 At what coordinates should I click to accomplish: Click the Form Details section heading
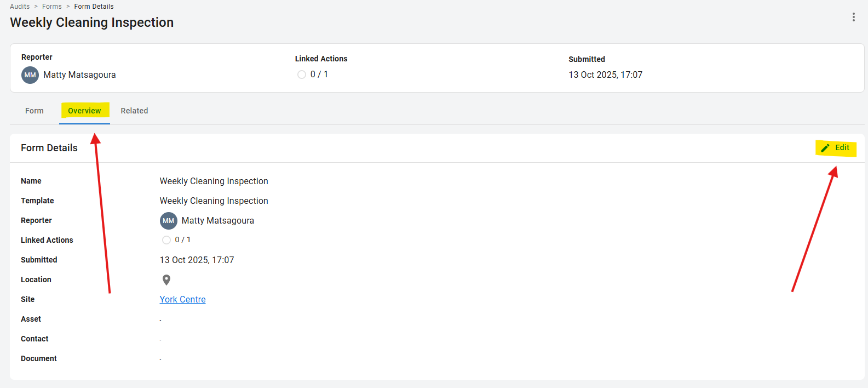pyautogui.click(x=49, y=148)
